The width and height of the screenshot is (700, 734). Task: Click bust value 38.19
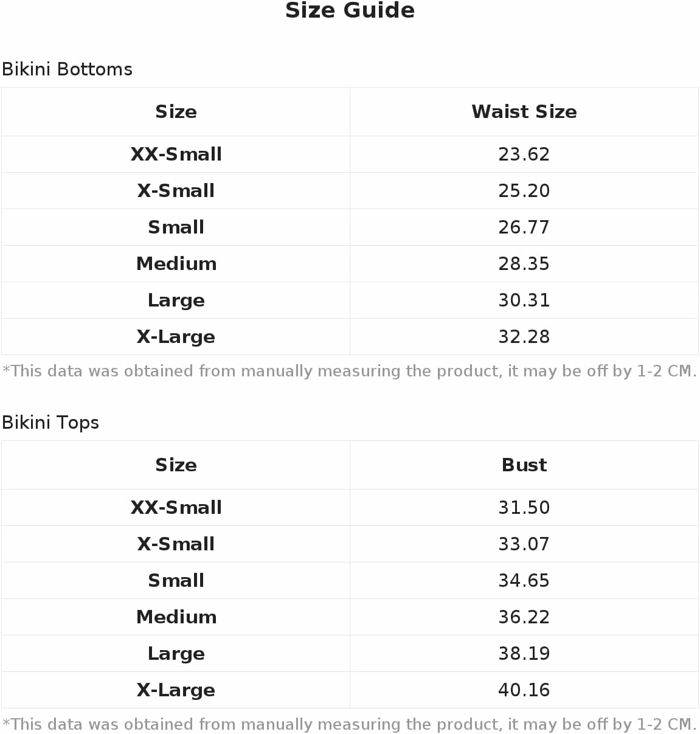(524, 654)
